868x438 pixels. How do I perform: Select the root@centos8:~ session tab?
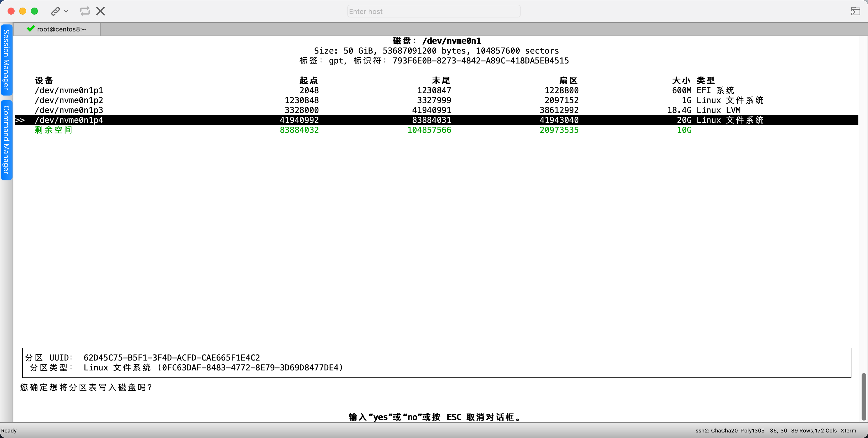coord(61,29)
